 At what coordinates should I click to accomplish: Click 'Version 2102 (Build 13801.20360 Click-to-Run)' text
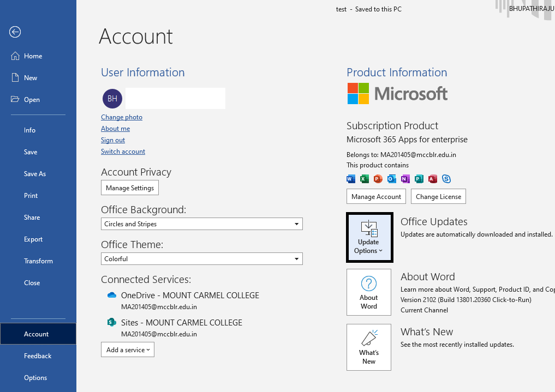click(466, 300)
